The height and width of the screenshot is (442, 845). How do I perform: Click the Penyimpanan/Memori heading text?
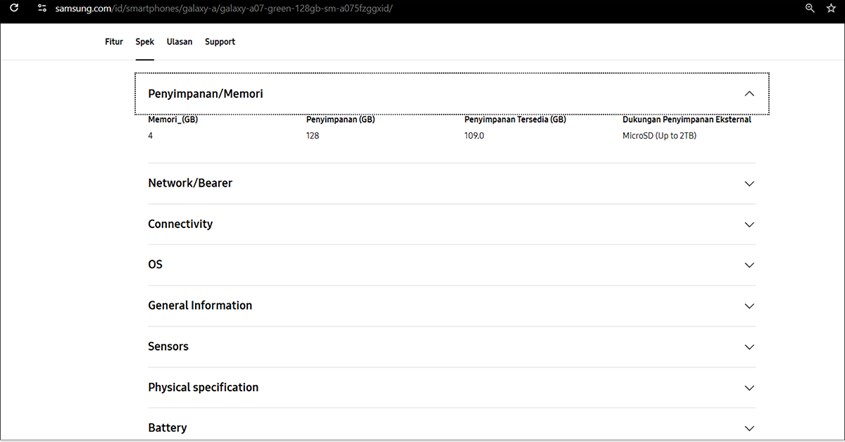click(206, 94)
